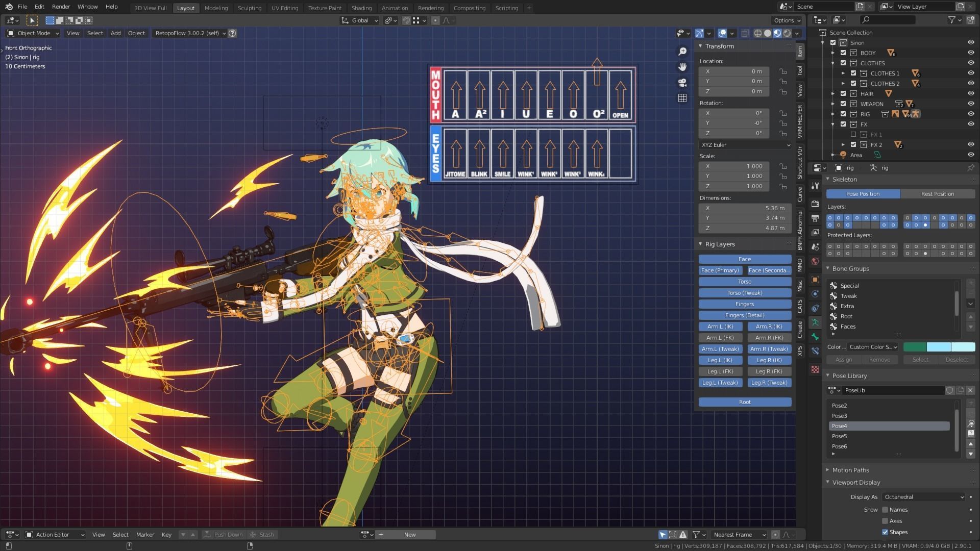Open the Object Data armature properties tab
This screenshot has height=551, width=980.
point(815,322)
